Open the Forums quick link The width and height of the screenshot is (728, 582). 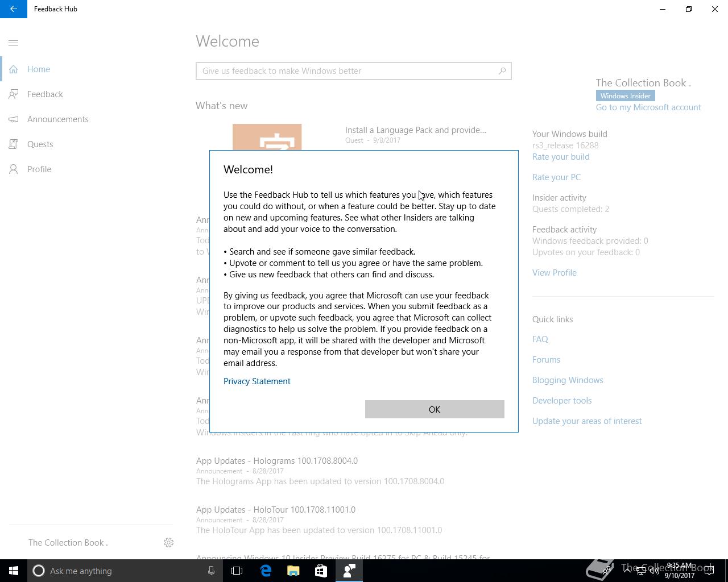(546, 360)
